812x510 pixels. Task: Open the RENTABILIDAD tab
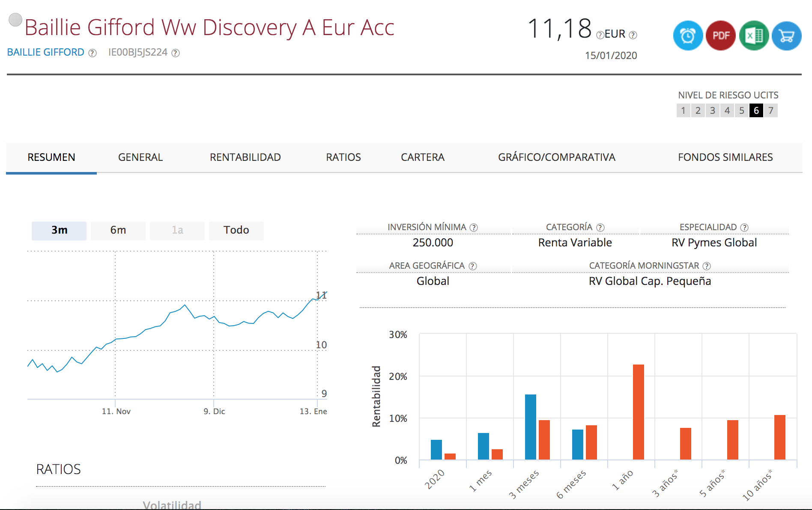click(x=245, y=157)
